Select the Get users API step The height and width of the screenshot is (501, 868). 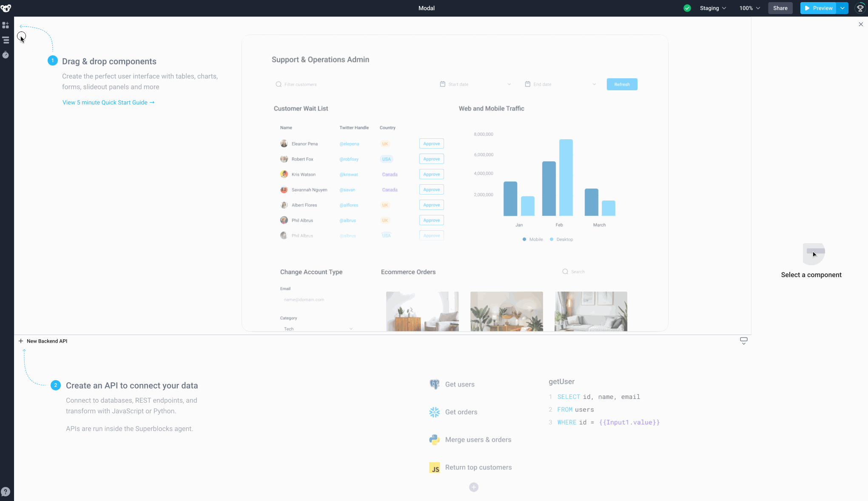pos(460,384)
